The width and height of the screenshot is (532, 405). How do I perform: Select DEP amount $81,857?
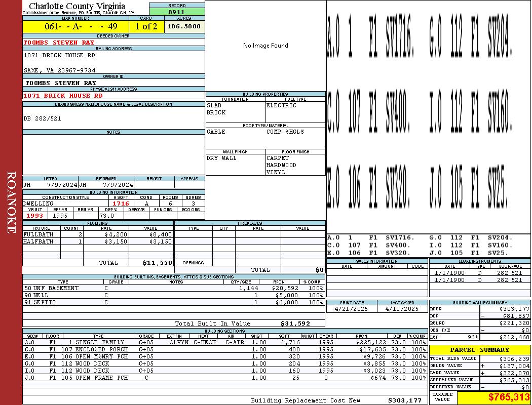[x=516, y=316]
